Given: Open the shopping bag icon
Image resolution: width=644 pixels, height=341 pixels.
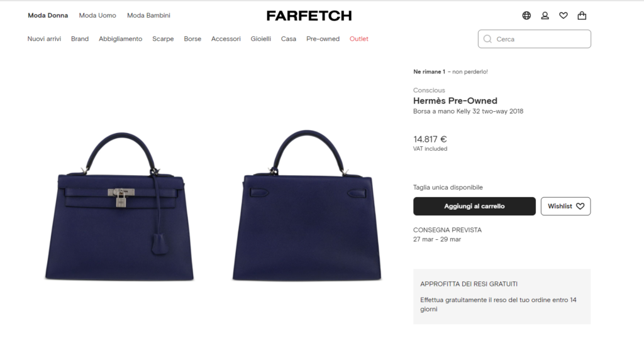Looking at the screenshot, I should point(582,16).
